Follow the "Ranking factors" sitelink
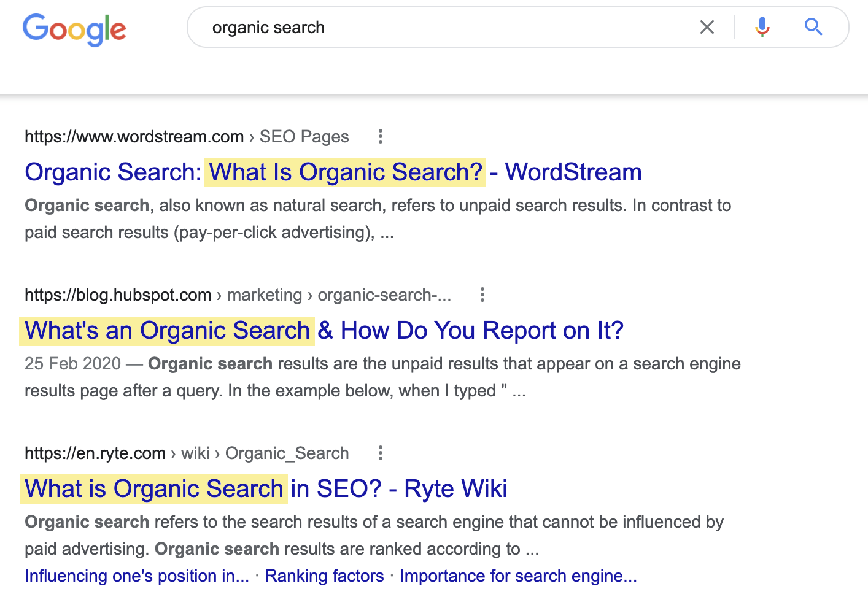Image resolution: width=868 pixels, height=605 pixels. tap(324, 576)
